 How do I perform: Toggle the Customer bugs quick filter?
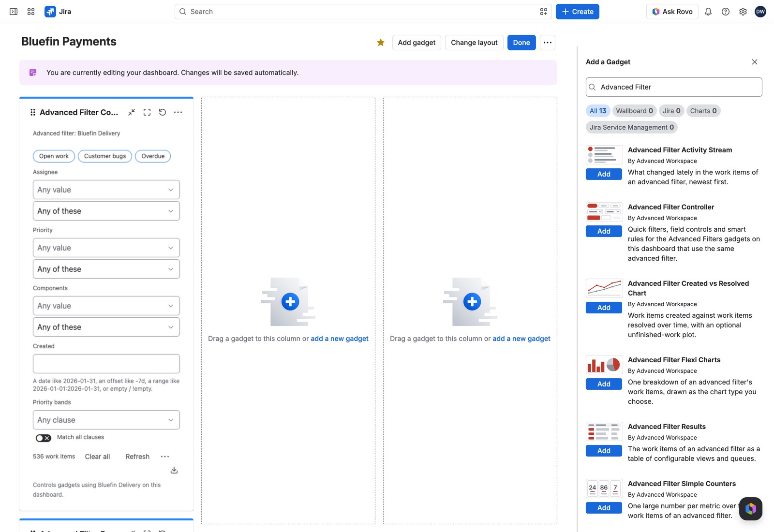pos(105,156)
